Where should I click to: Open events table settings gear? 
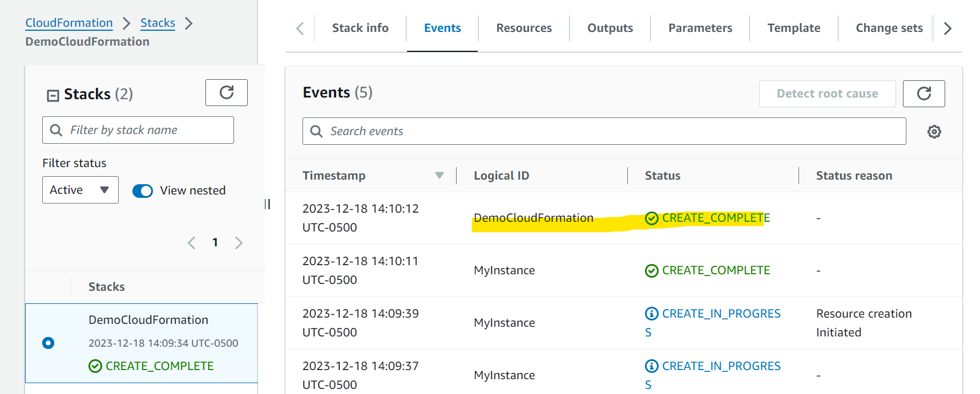(934, 132)
